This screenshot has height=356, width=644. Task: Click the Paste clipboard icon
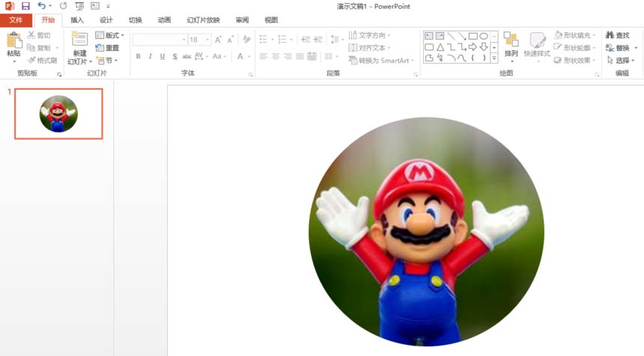point(14,40)
